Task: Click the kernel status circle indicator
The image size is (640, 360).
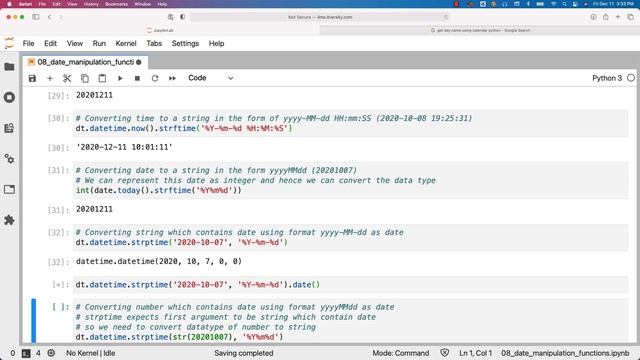Action: [631, 78]
